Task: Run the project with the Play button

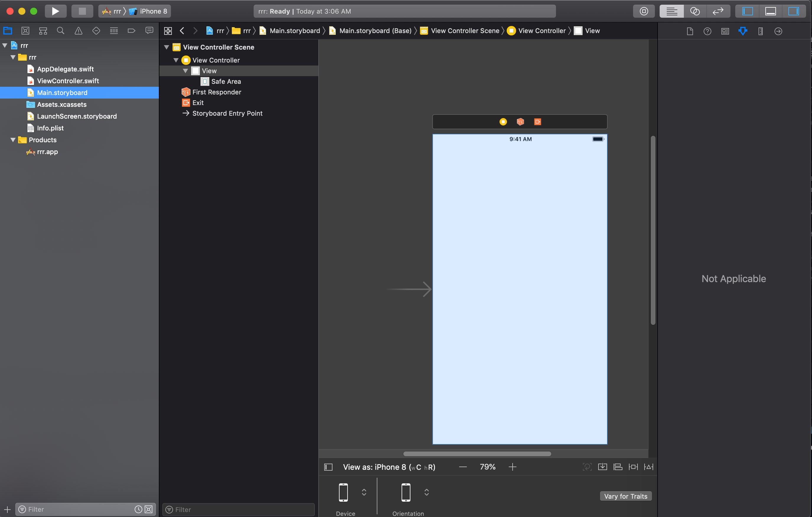Action: [x=55, y=11]
